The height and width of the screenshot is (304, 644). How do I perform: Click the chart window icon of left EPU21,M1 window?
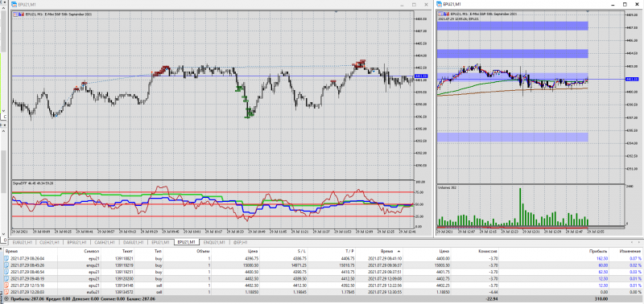(14, 5)
